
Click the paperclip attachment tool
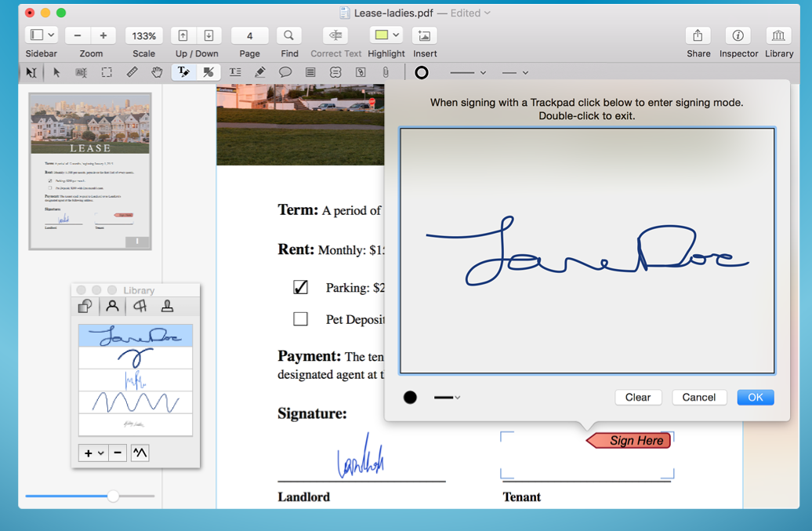pyautogui.click(x=386, y=72)
